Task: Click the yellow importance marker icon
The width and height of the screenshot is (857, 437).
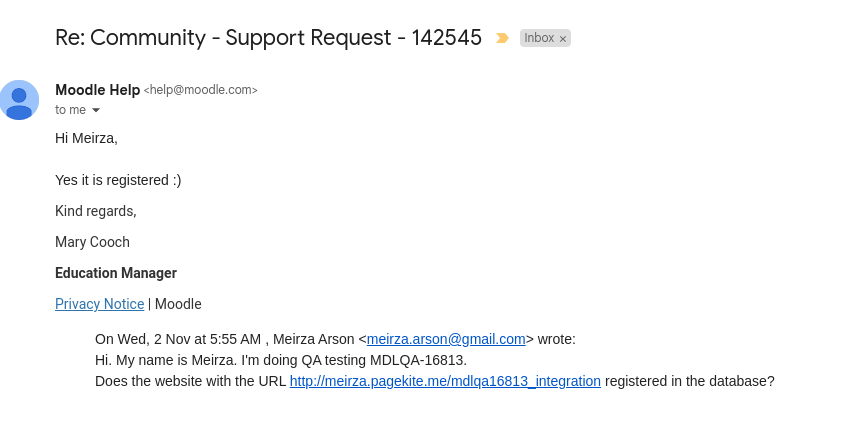Action: click(502, 38)
